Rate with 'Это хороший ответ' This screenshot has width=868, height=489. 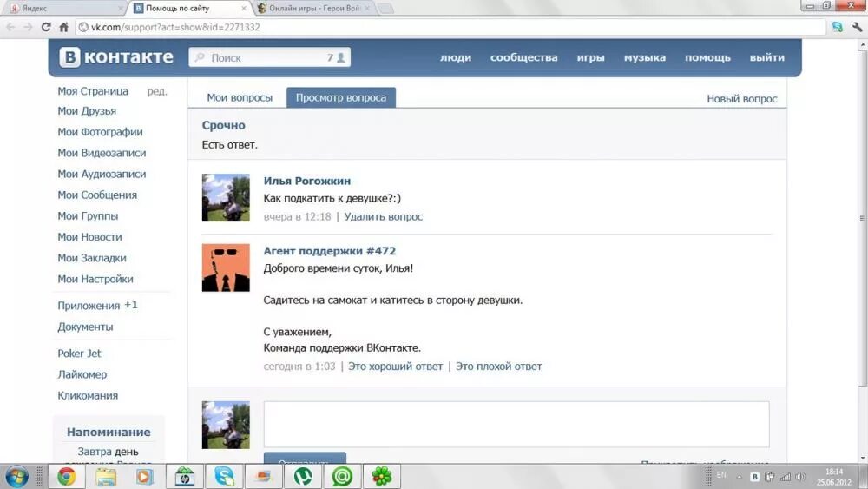(395, 366)
